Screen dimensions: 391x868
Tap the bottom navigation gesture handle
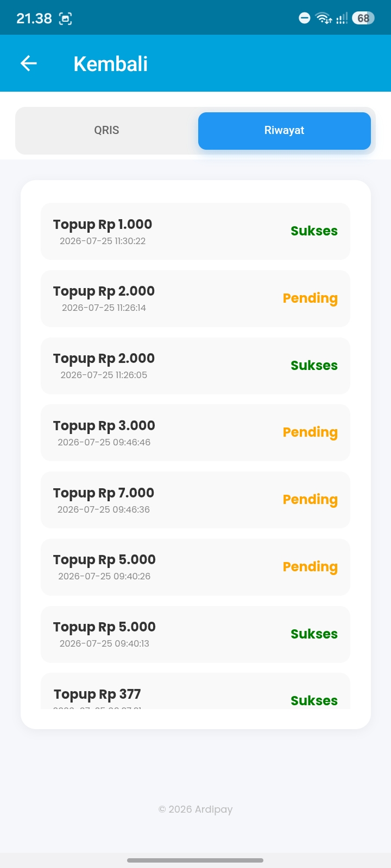coord(195,860)
